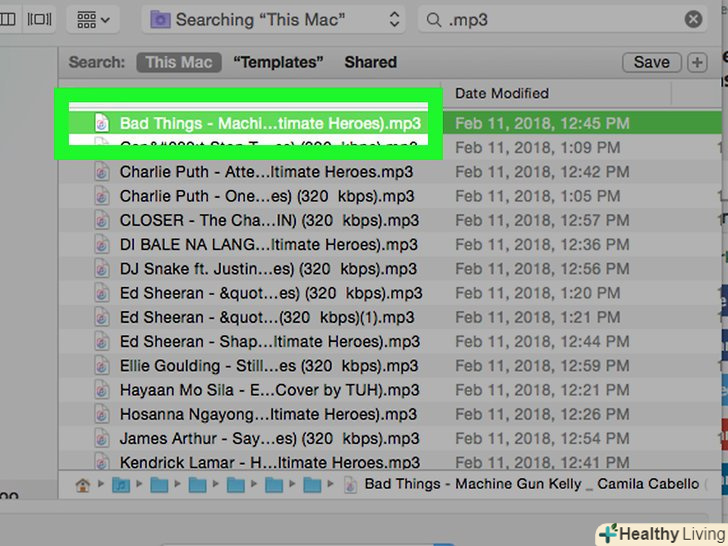Click audio file icon of Charlie Puth - One
This screenshot has width=728, height=546.
click(x=102, y=196)
